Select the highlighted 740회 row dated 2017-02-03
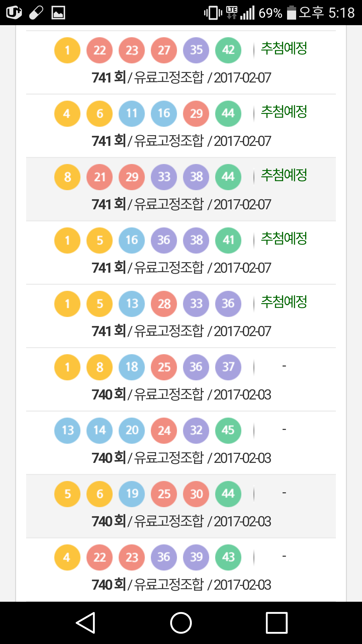Screen dimensions: 362x644 (x=181, y=521)
